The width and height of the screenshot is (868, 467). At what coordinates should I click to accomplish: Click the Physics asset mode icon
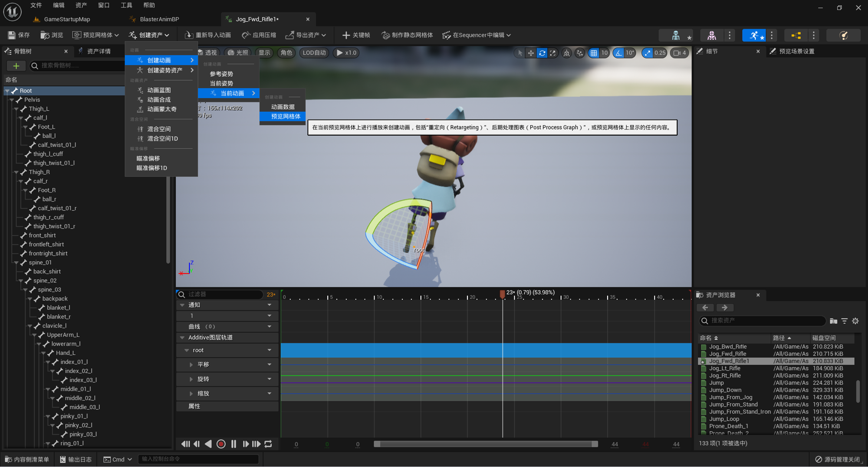[x=843, y=36]
